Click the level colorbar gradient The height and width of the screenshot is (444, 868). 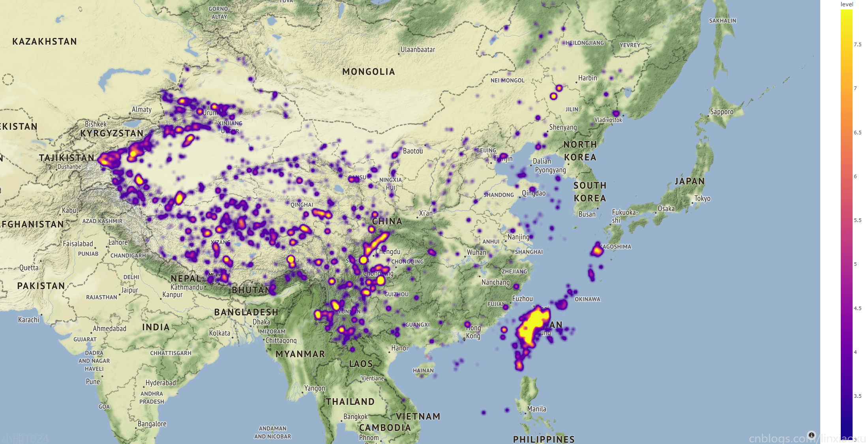846,224
